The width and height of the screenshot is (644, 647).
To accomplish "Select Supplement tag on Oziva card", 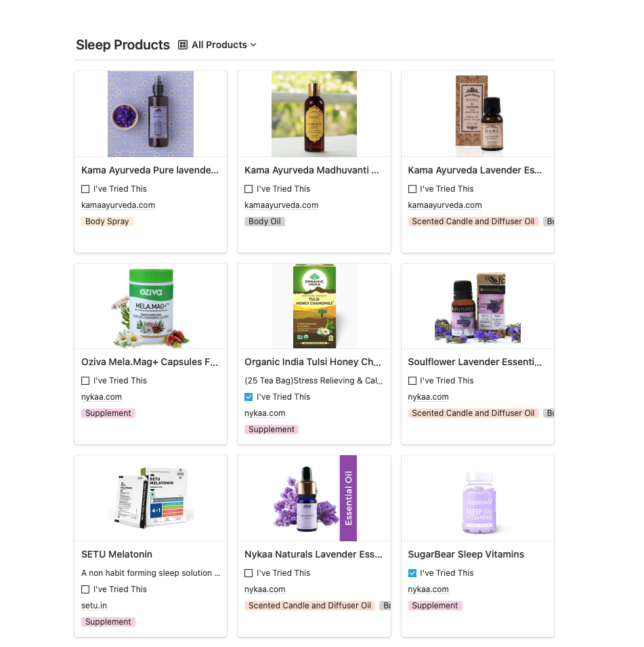I will point(108,413).
